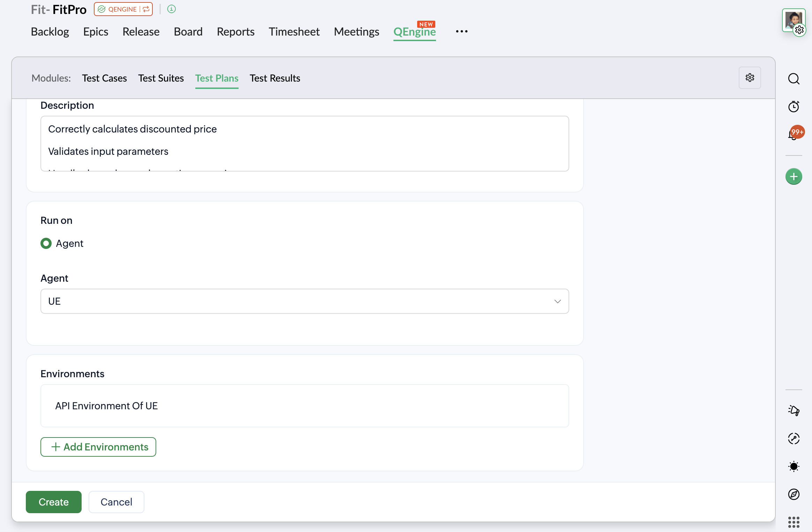
Task: Open the search icon in right sidebar
Action: [x=794, y=79]
